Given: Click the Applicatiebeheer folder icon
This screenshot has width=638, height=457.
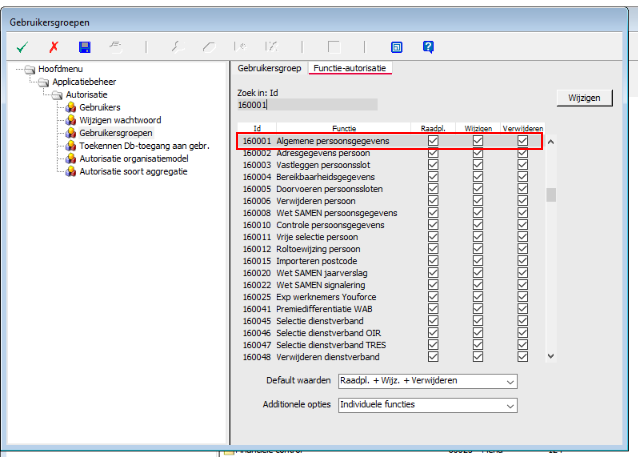Looking at the screenshot, I should pos(44,83).
